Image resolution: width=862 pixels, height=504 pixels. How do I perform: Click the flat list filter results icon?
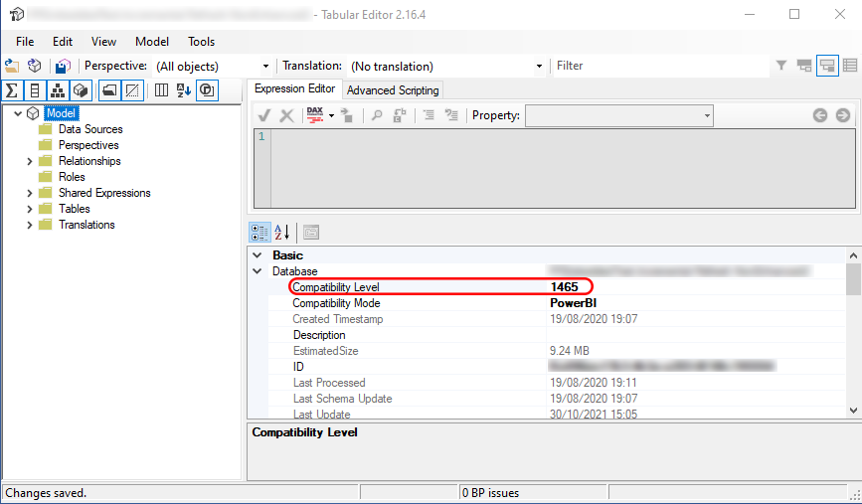(850, 66)
